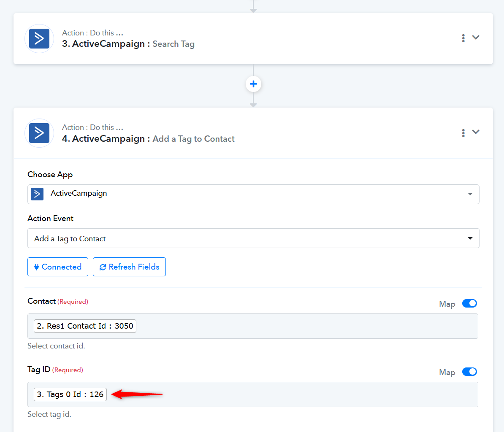Click the Contact mapped field box

coord(253,326)
